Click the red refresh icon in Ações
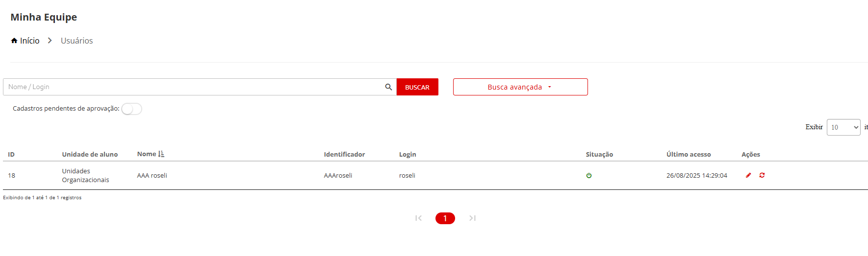This screenshot has width=868, height=256. pyautogui.click(x=762, y=175)
